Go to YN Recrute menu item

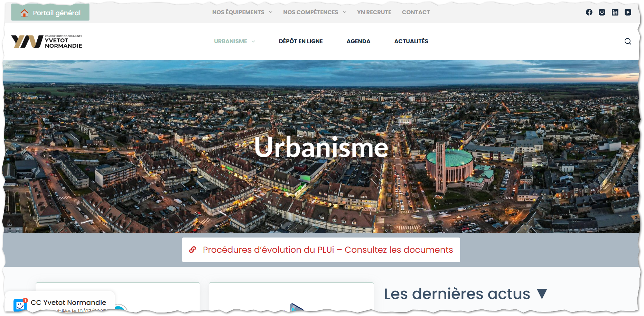pyautogui.click(x=374, y=12)
